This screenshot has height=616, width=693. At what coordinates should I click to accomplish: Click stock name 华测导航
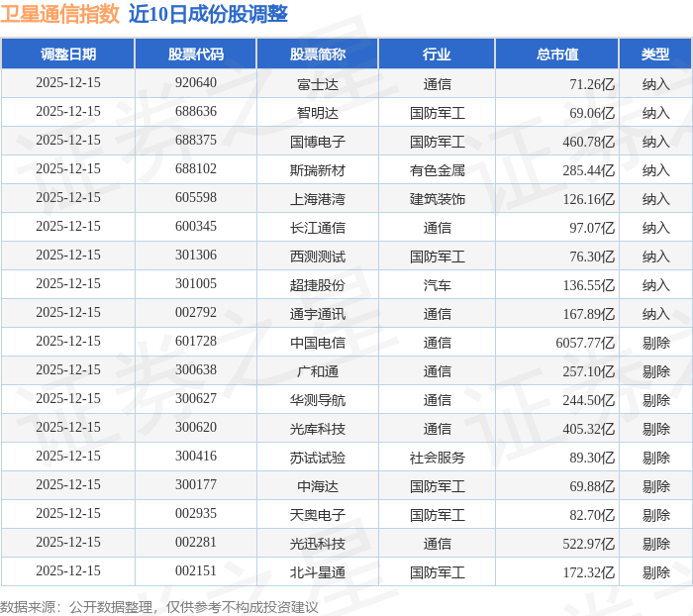(x=318, y=400)
